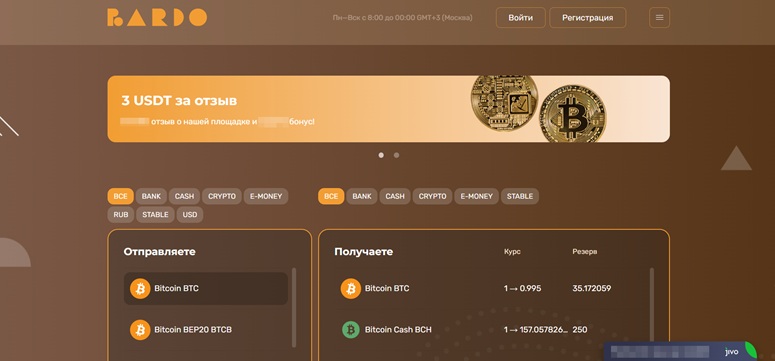The image size is (775, 361).
Task: Select ВСЕ filter in receive section
Action: tap(331, 196)
